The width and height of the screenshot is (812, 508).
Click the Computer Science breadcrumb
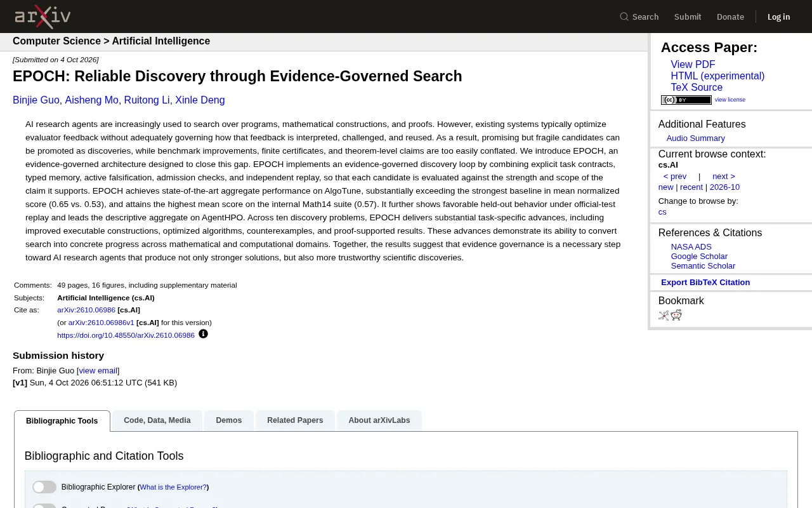click(x=56, y=41)
